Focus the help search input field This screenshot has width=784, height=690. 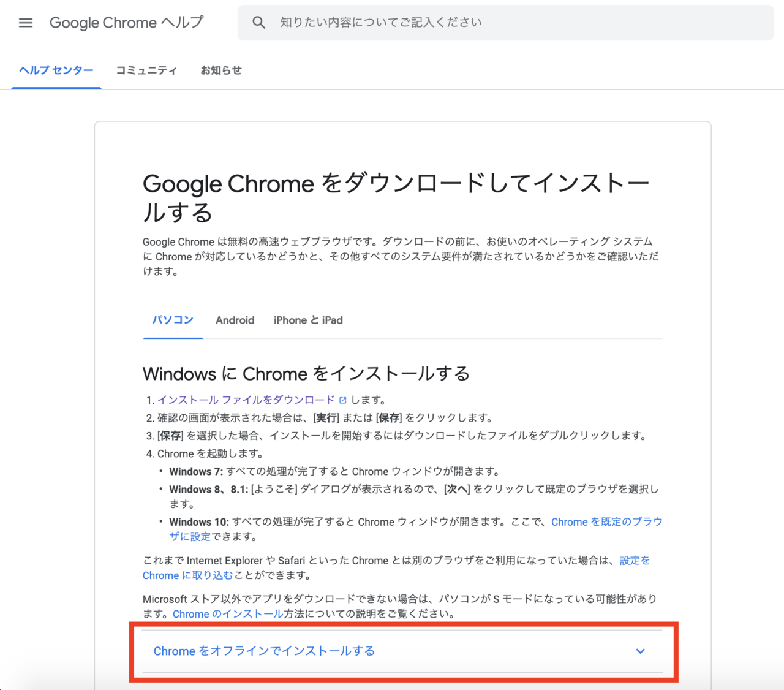pos(502,23)
